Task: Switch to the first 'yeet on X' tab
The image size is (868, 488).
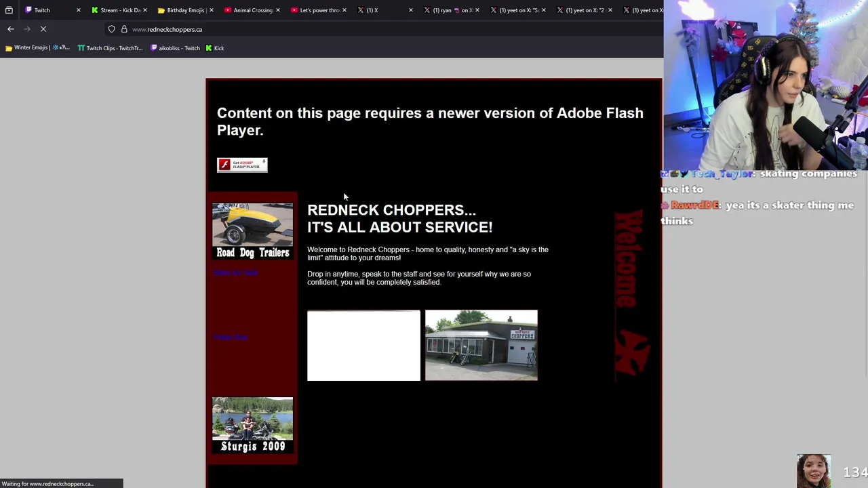Action: click(517, 10)
